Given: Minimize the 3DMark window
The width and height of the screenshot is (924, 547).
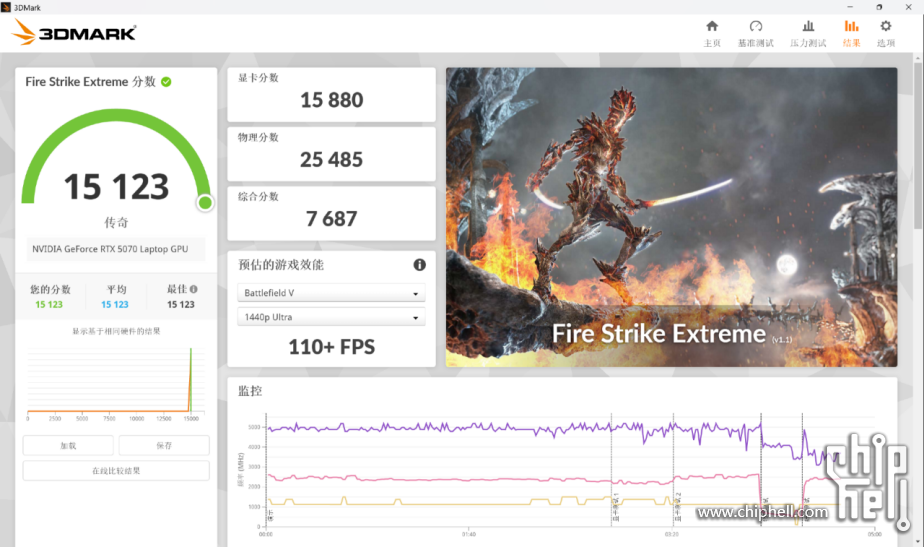Looking at the screenshot, I should click(x=850, y=7).
